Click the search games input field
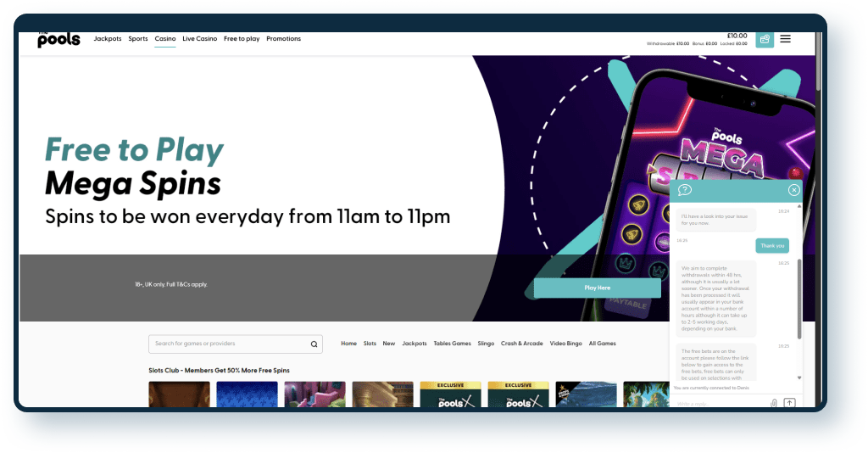868x453 pixels. (236, 344)
